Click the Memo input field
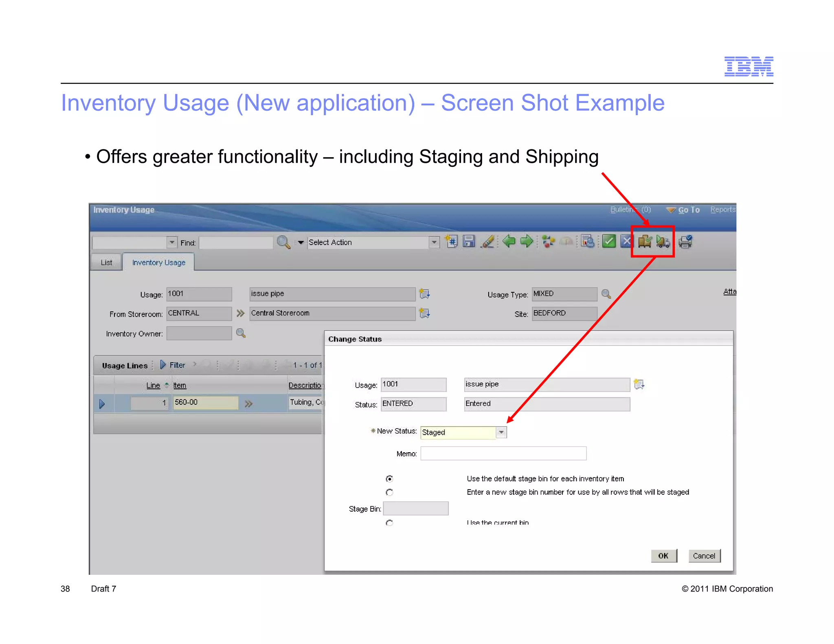 pos(503,453)
